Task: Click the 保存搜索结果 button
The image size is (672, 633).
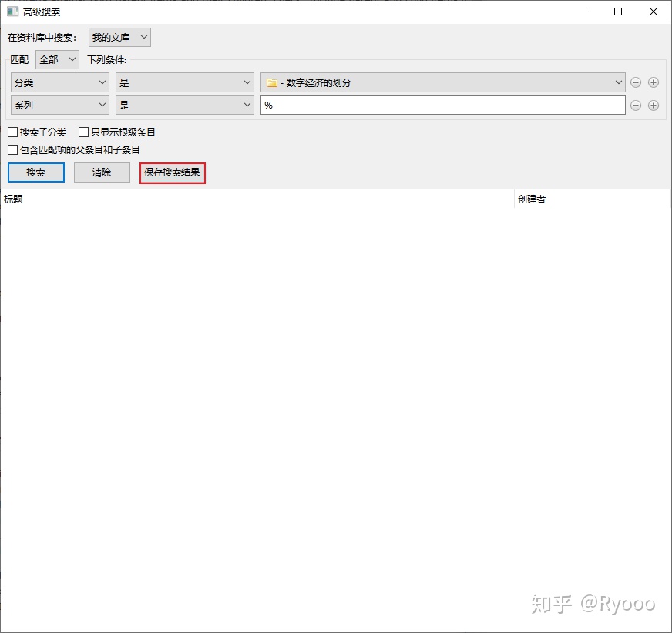Action: pos(173,173)
